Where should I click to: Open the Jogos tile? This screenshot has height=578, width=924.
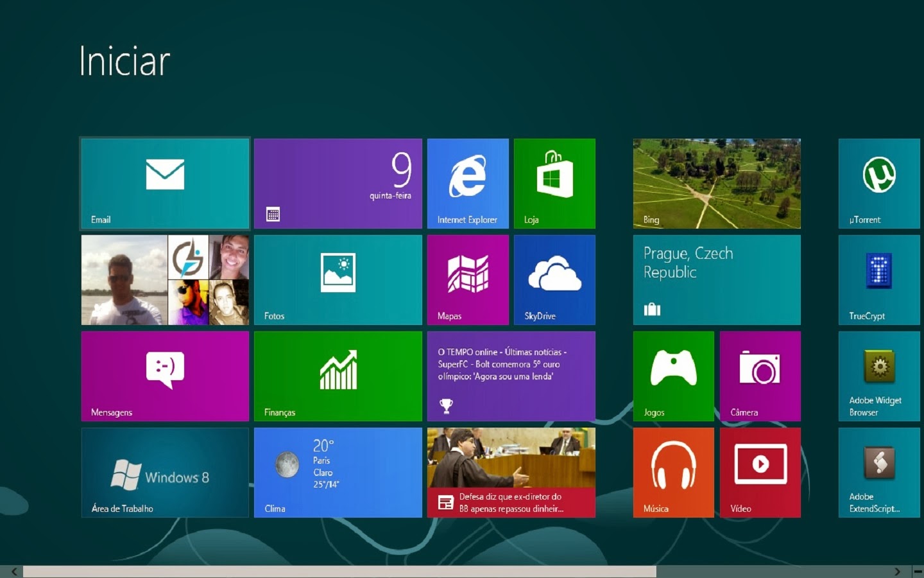(674, 376)
